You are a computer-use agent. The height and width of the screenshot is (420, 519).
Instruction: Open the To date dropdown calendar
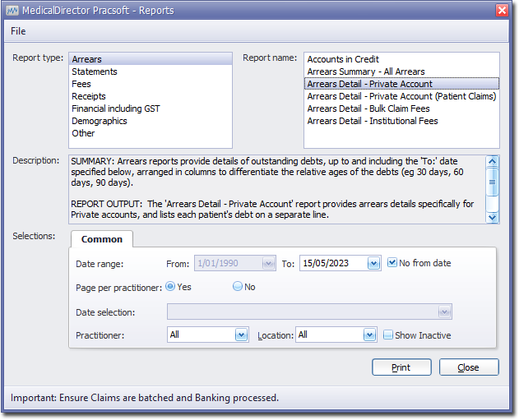point(373,264)
